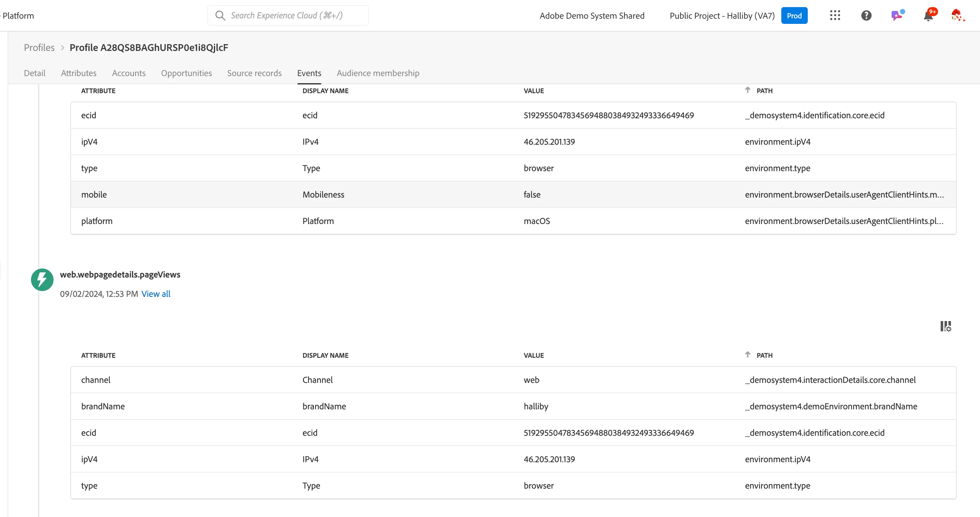The width and height of the screenshot is (980, 517).
Task: Open the Opportunities tab
Action: point(186,73)
